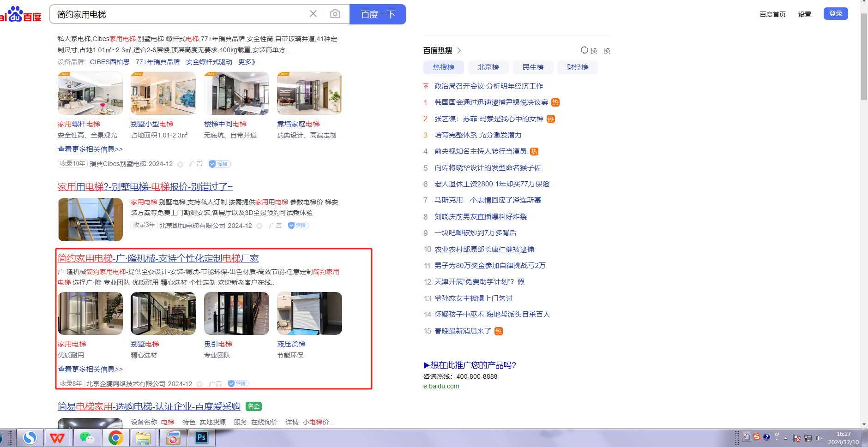
Task: Click the 家用电梯 caption under 广·隆机械 ad
Action: [x=72, y=344]
